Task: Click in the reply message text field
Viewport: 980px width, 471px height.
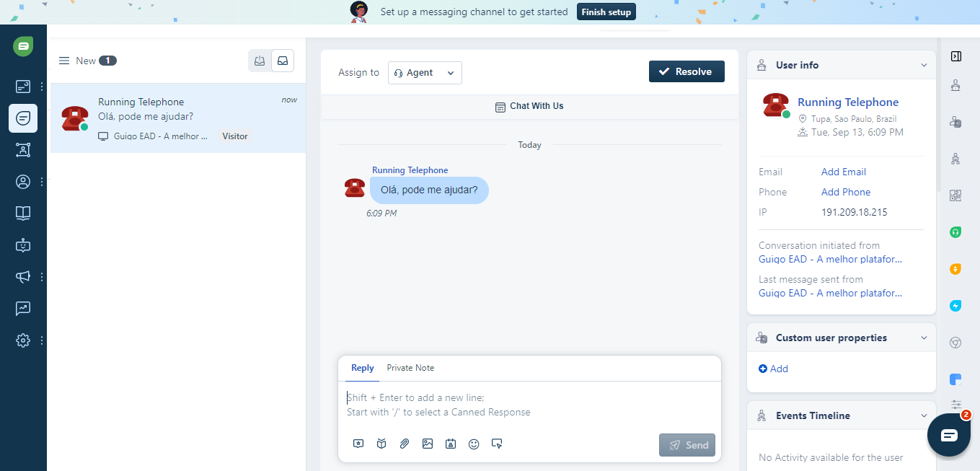Action: pos(529,405)
